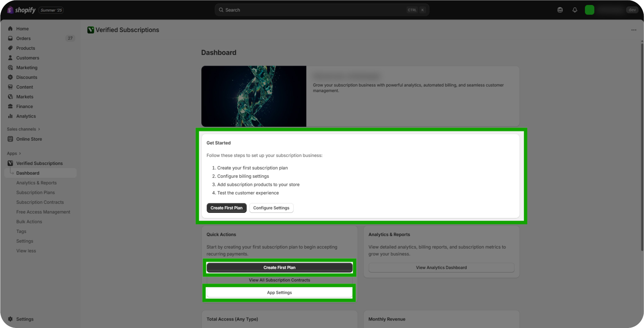Open the Finance bank icon

pyautogui.click(x=10, y=106)
